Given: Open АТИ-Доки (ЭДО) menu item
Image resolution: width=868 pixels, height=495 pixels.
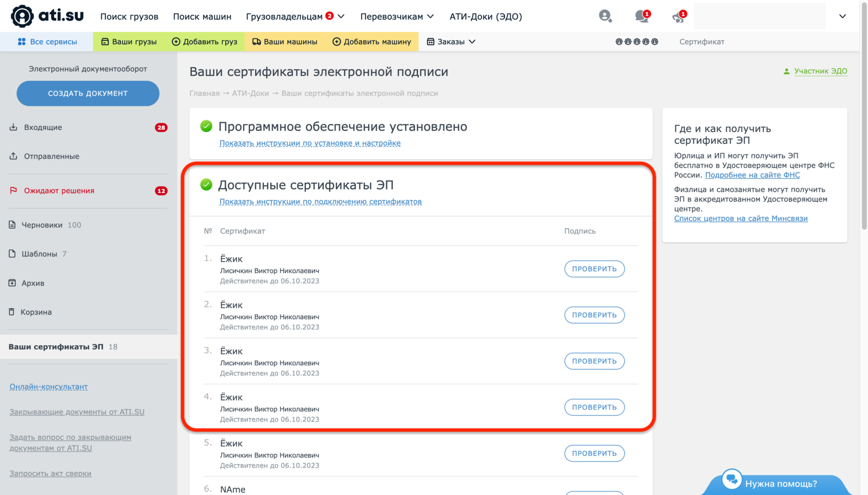Looking at the screenshot, I should [486, 17].
